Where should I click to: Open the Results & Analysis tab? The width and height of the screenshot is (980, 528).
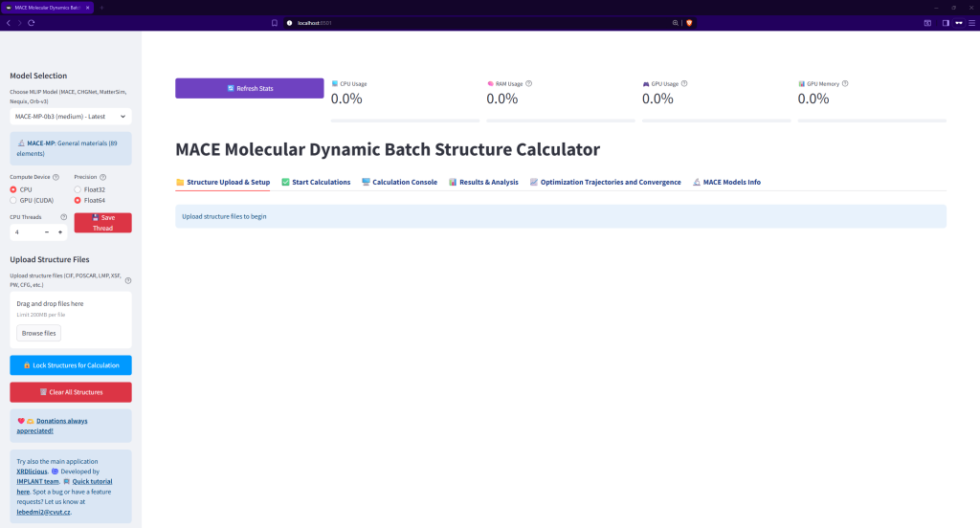(483, 182)
